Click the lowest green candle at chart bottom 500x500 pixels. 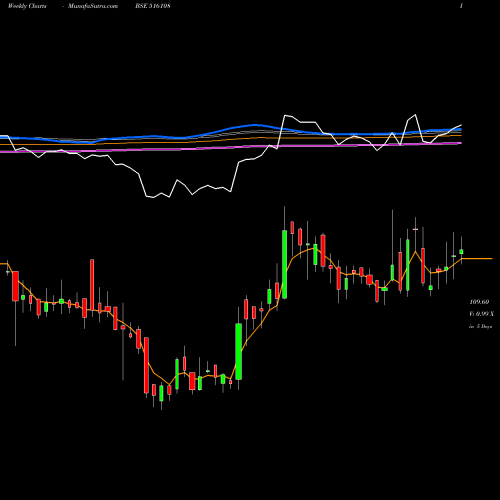click(161, 393)
